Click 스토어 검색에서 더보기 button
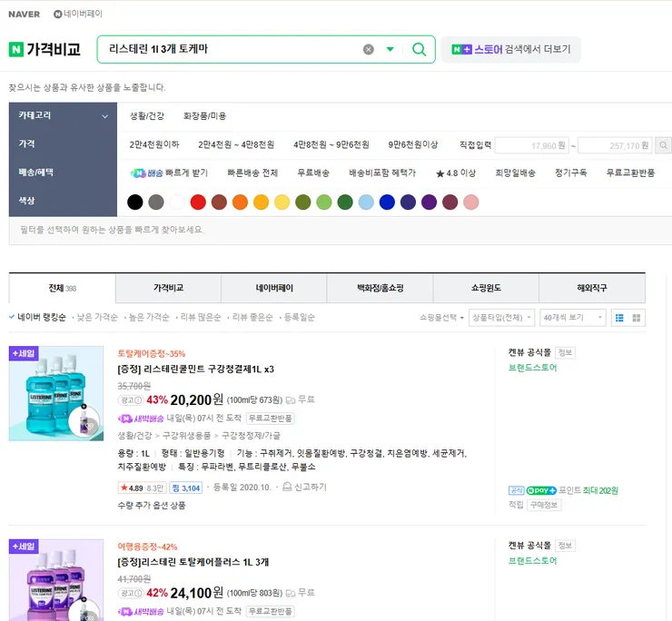 pos(511,49)
